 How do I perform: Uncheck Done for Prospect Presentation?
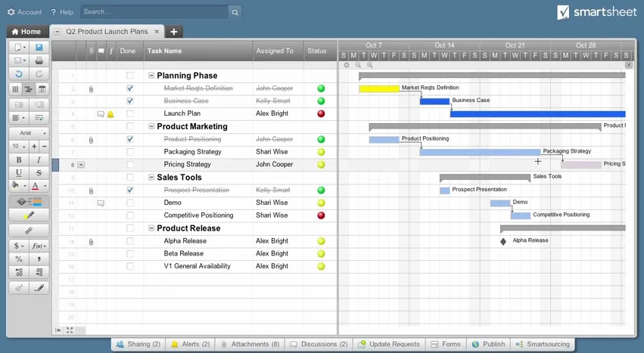(x=130, y=190)
